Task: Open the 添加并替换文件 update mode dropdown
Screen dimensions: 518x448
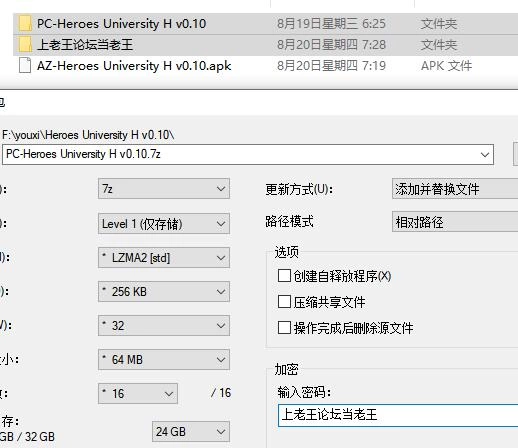Action: pos(455,189)
